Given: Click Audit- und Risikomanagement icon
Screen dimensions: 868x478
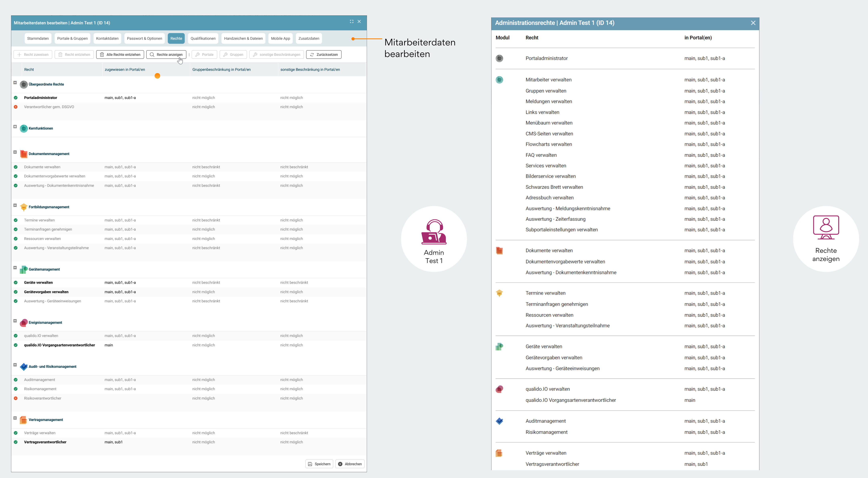Looking at the screenshot, I should coord(24,367).
